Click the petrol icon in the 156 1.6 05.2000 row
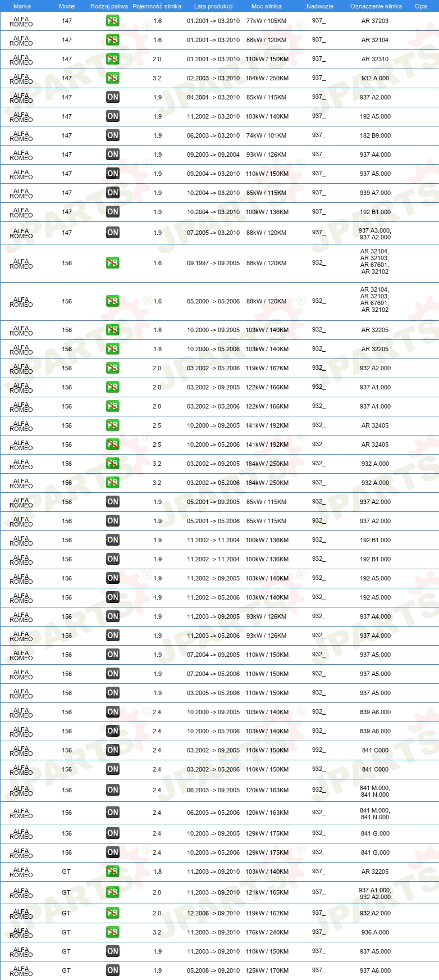Image resolution: width=439 pixels, height=980 pixels. click(113, 301)
